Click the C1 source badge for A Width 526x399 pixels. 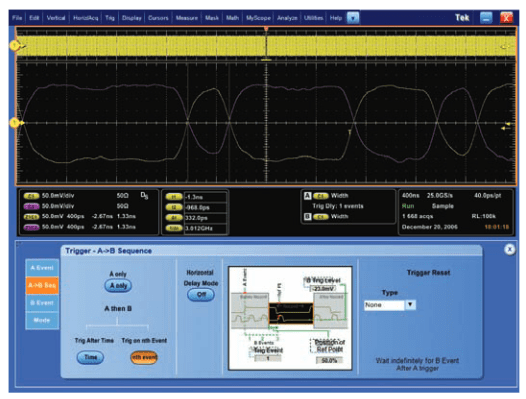pyautogui.click(x=321, y=196)
